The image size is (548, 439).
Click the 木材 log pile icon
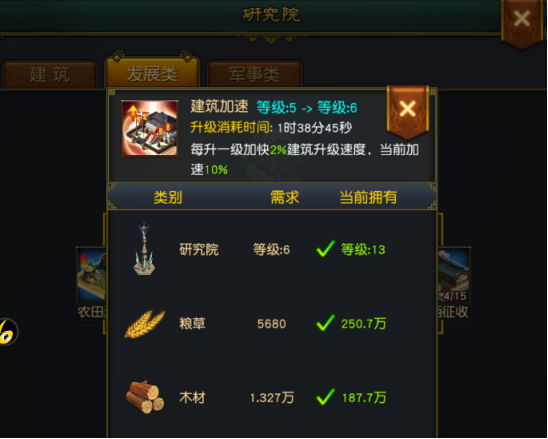[145, 397]
